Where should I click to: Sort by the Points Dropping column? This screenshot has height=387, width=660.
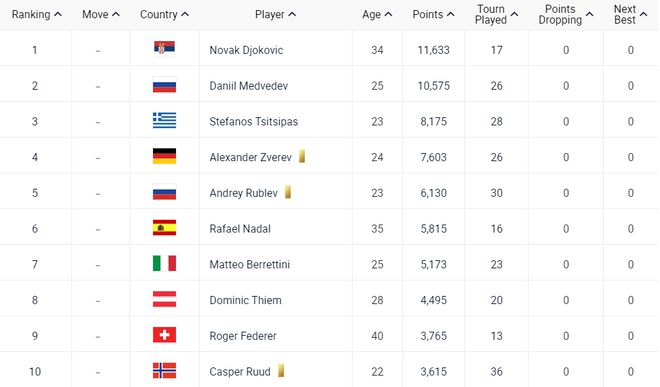pyautogui.click(x=565, y=14)
